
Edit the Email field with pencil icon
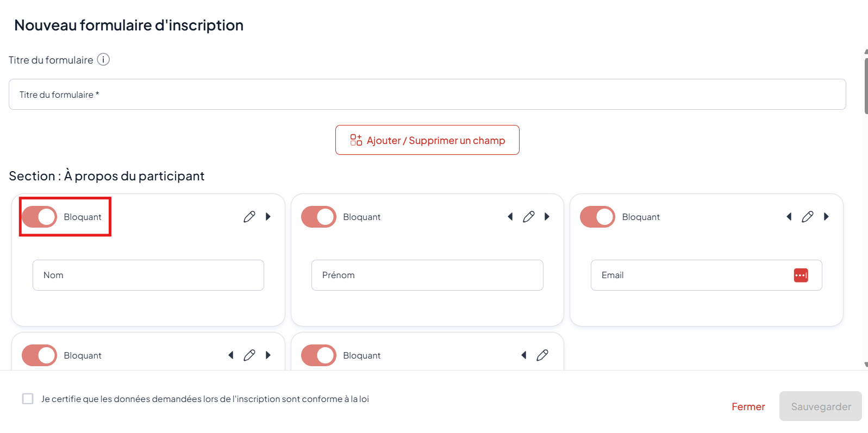[808, 217]
